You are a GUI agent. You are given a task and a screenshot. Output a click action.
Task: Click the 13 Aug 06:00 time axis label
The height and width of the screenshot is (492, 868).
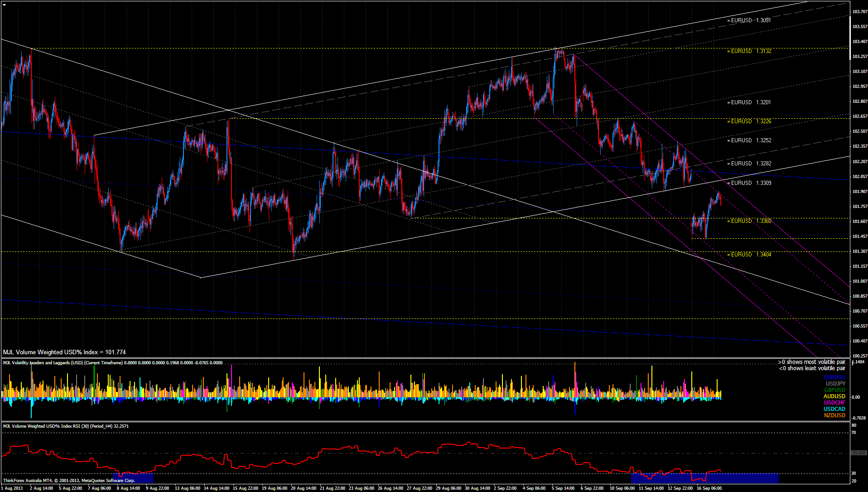coord(188,488)
